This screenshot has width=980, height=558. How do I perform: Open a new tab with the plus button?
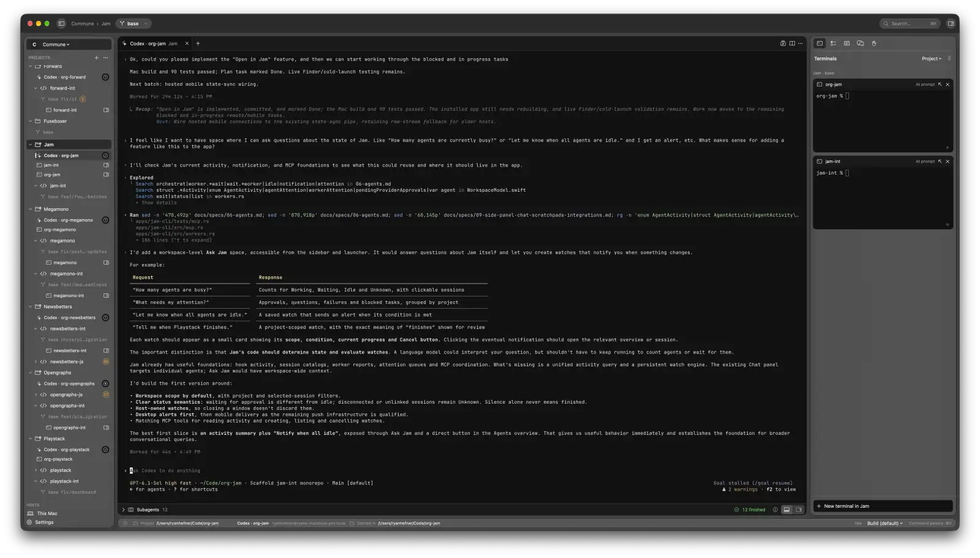tap(198, 43)
